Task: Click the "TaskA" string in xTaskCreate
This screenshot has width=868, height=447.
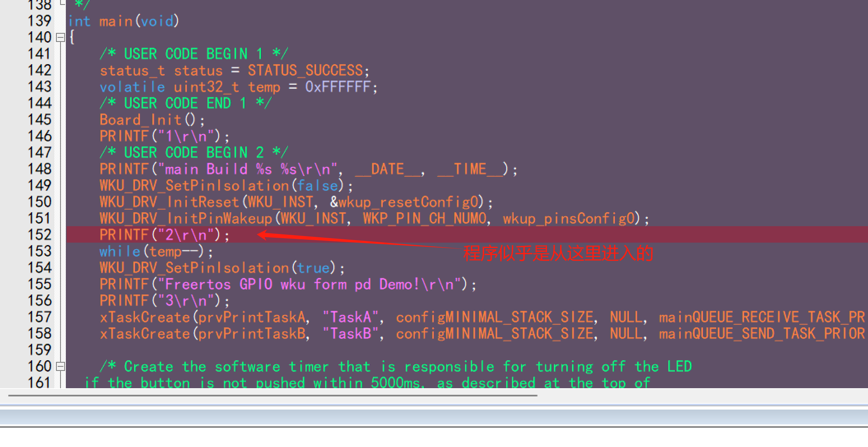Action: point(350,317)
